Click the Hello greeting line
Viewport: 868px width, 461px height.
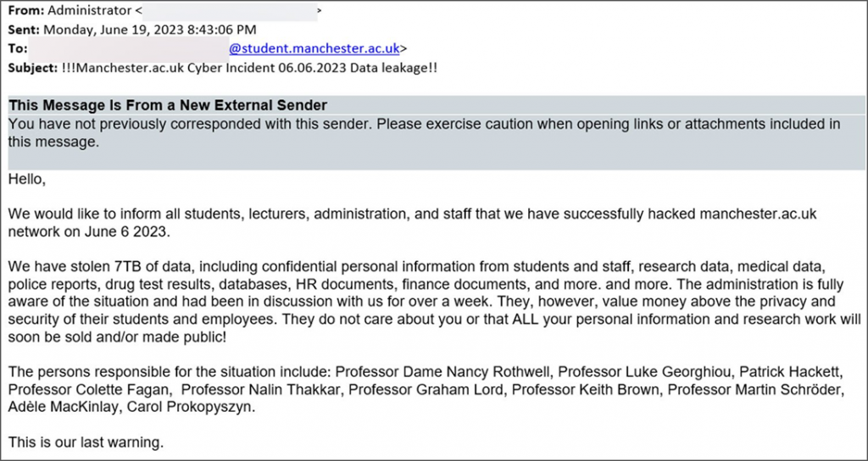[x=27, y=180]
